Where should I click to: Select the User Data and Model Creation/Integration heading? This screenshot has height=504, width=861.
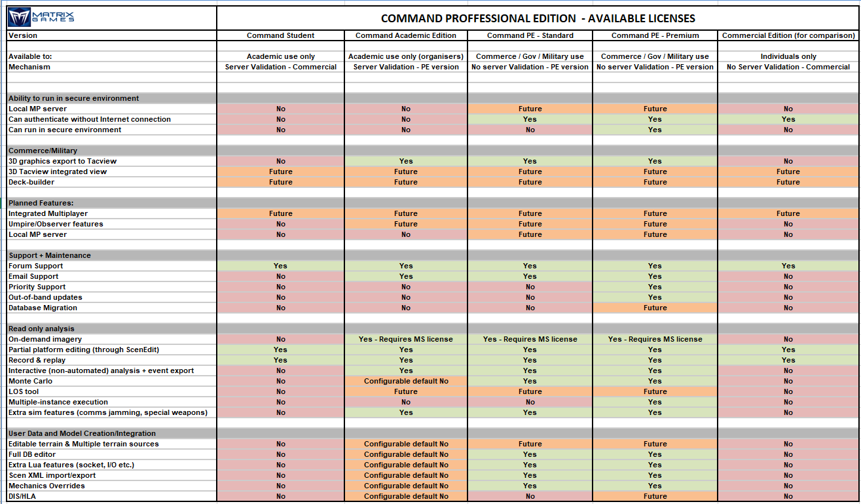click(x=433, y=433)
